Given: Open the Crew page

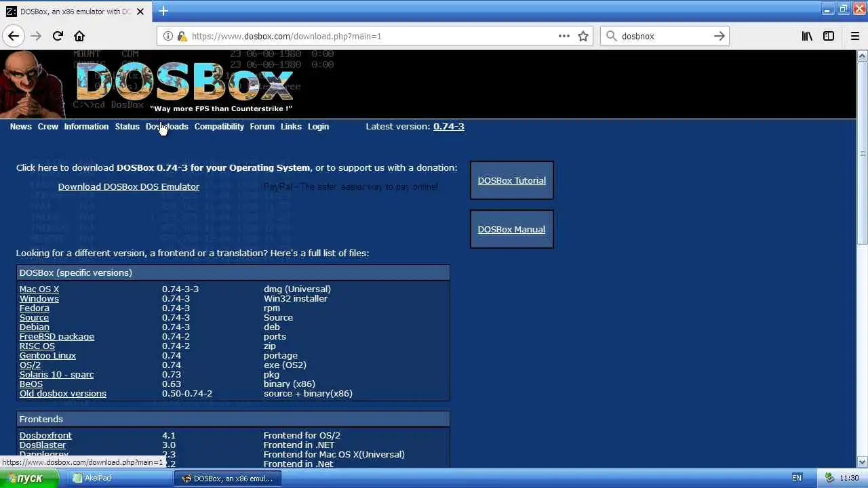Looking at the screenshot, I should 48,127.
